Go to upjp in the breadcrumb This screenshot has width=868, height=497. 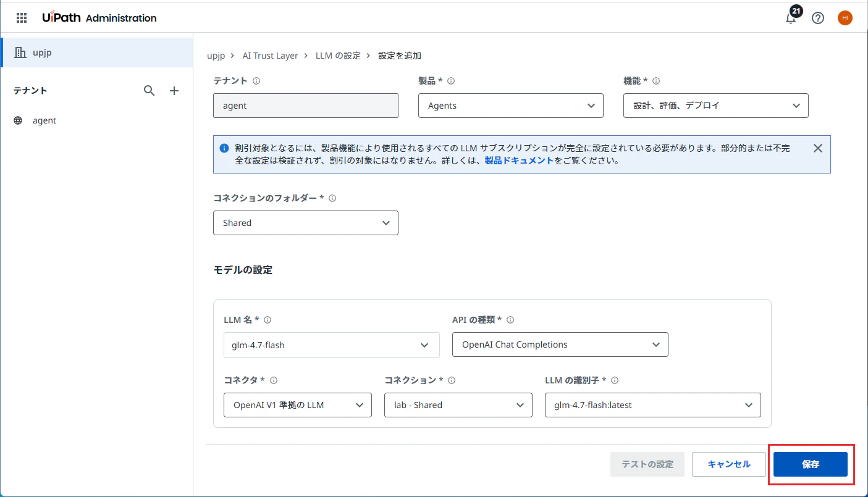click(216, 56)
